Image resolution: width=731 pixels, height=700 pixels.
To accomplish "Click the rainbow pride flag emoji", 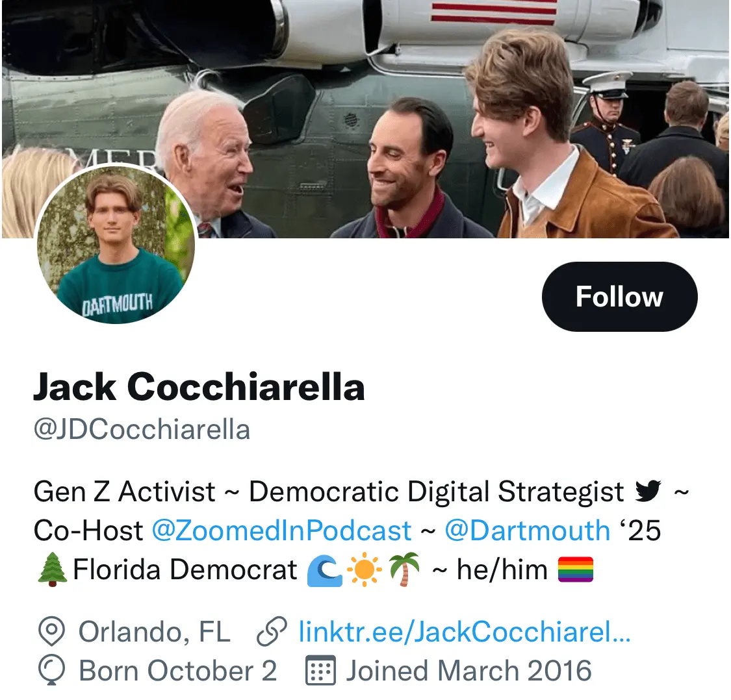I will [576, 570].
